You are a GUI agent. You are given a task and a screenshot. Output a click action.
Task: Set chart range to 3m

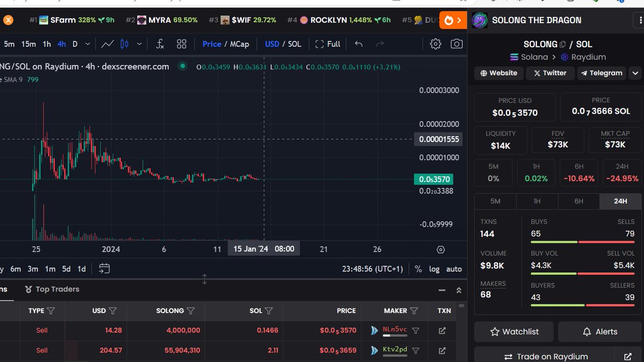pos(33,269)
